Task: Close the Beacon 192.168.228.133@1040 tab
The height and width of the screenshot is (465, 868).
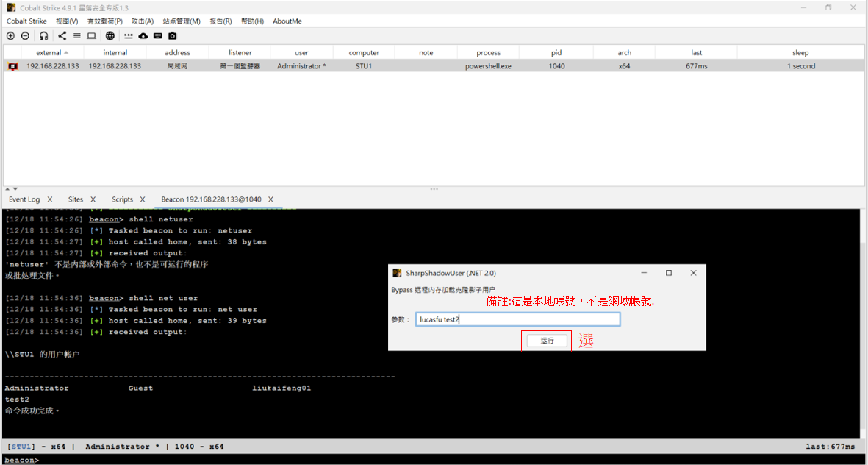Action: (270, 199)
